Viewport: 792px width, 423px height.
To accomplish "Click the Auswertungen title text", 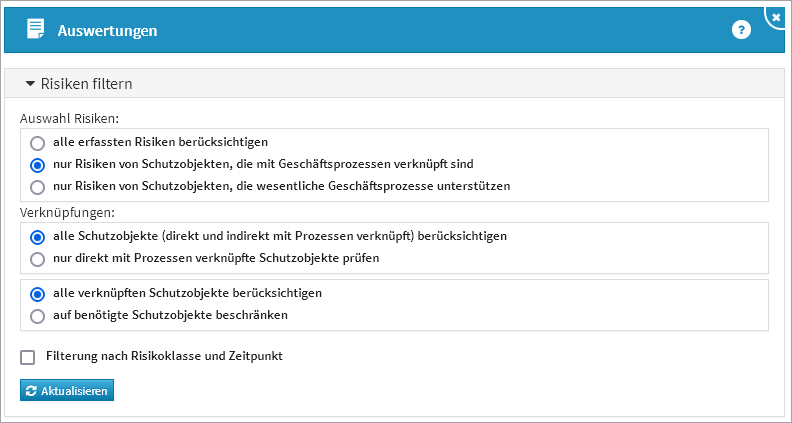I will (x=107, y=31).
